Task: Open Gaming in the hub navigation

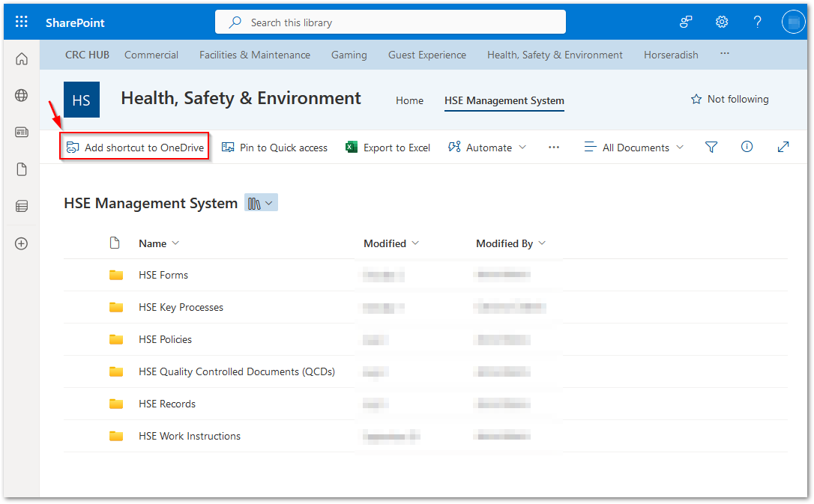Action: click(349, 55)
